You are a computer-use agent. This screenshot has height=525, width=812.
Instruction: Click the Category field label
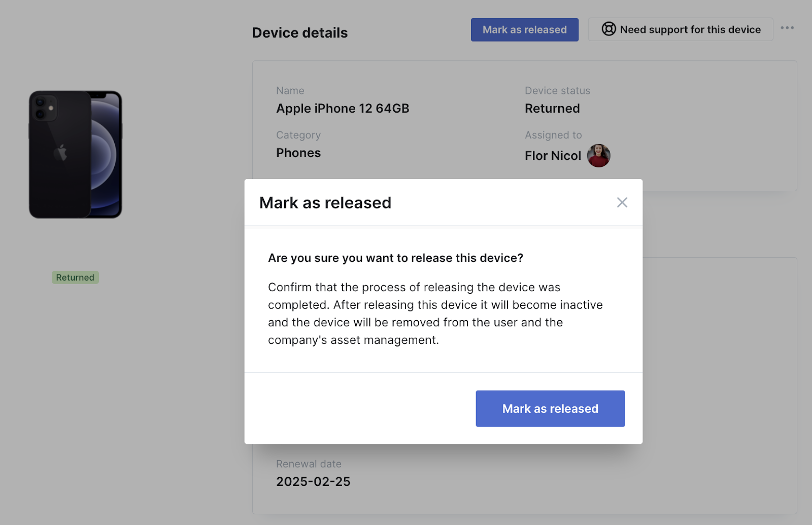[298, 135]
